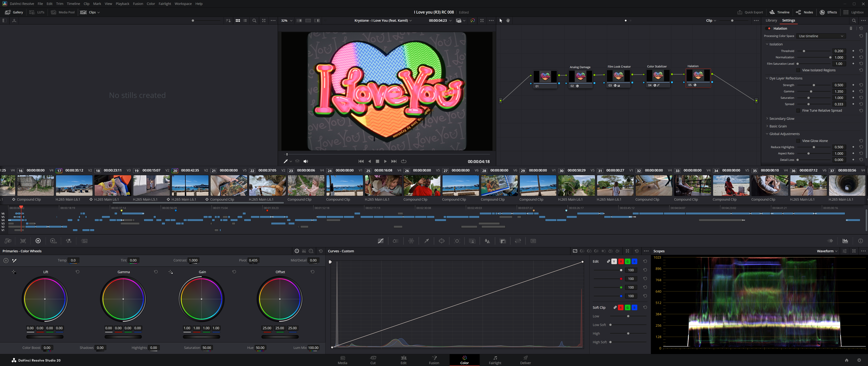Adjust the Halation Threshold slider
The width and height of the screenshot is (868, 366).
(x=804, y=51)
